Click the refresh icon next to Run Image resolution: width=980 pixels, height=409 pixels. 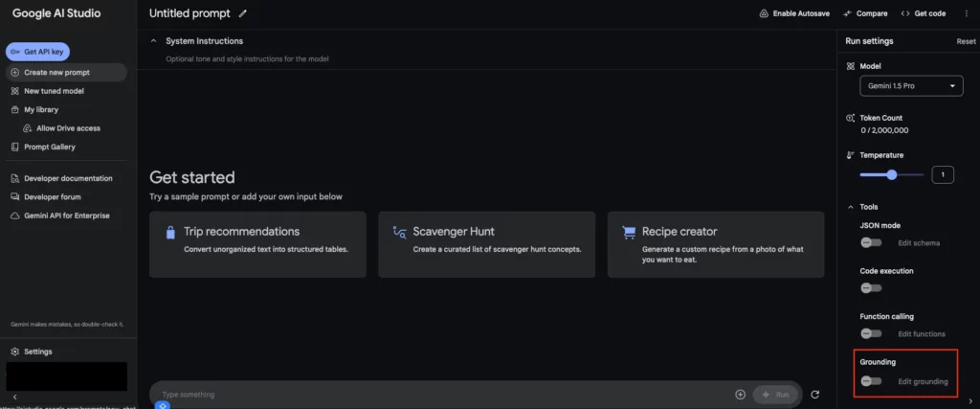coord(814,395)
